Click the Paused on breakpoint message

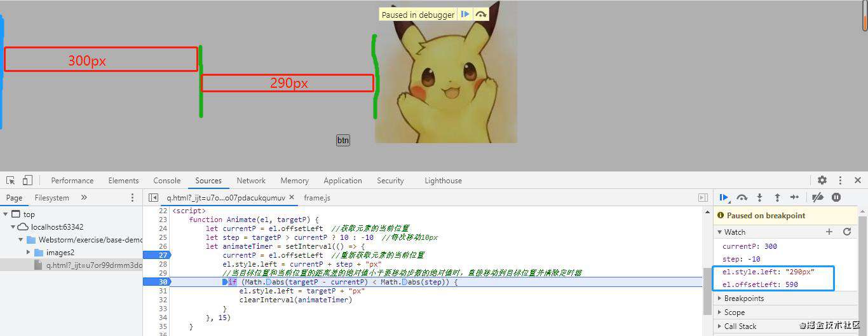(x=765, y=216)
